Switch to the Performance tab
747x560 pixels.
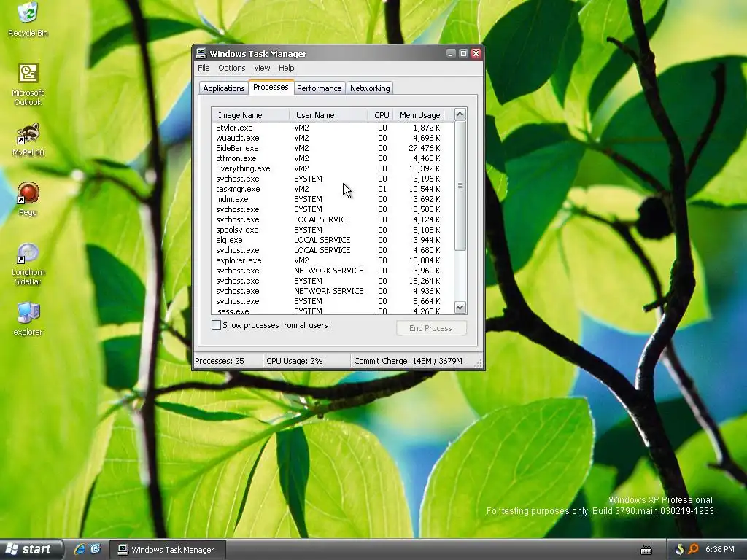[319, 88]
